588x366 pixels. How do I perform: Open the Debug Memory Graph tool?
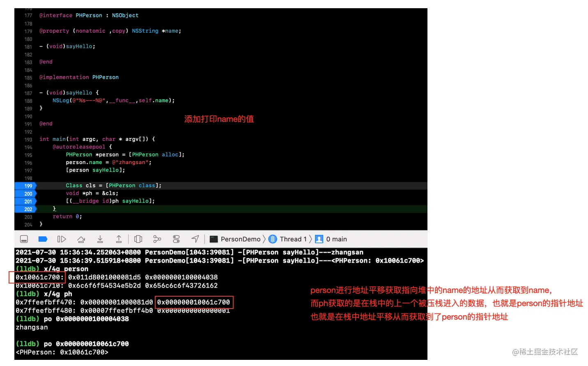point(157,239)
